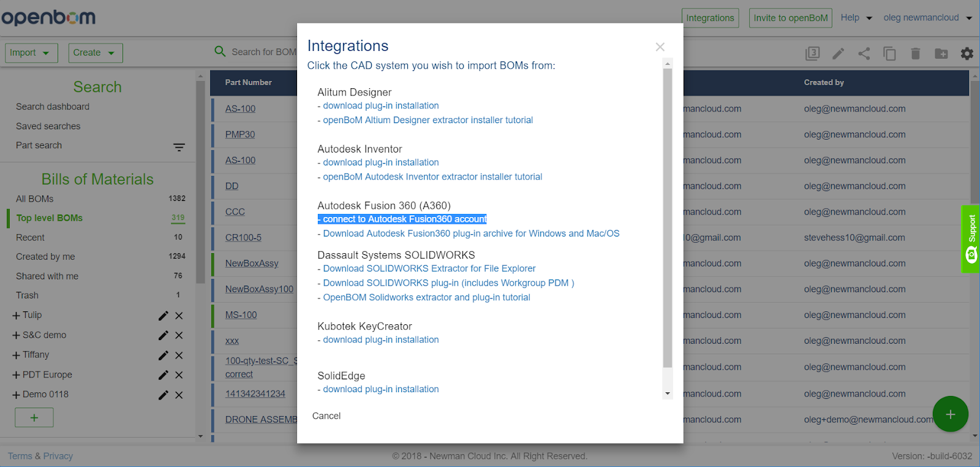Click the green round plus button

951,414
